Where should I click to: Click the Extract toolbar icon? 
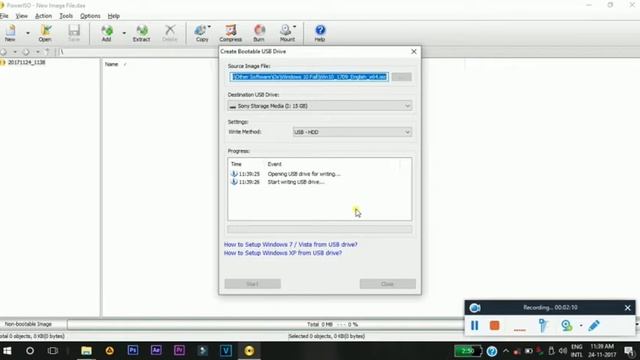[141, 33]
